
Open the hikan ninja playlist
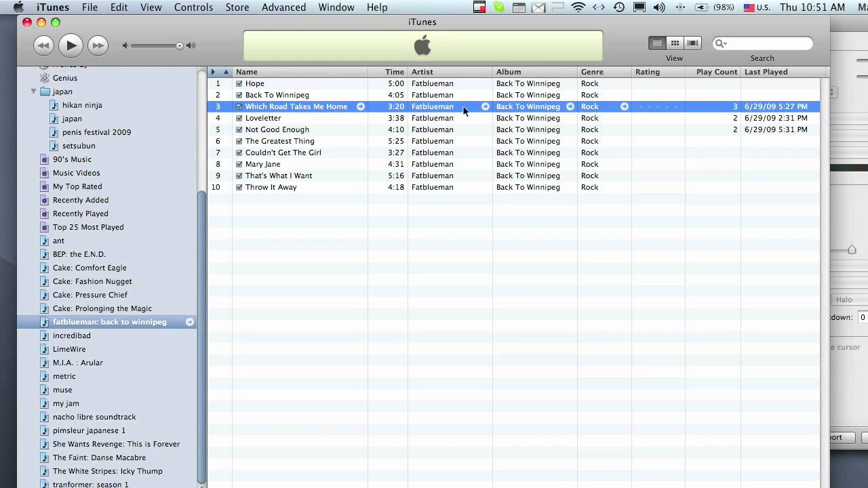pos(82,105)
